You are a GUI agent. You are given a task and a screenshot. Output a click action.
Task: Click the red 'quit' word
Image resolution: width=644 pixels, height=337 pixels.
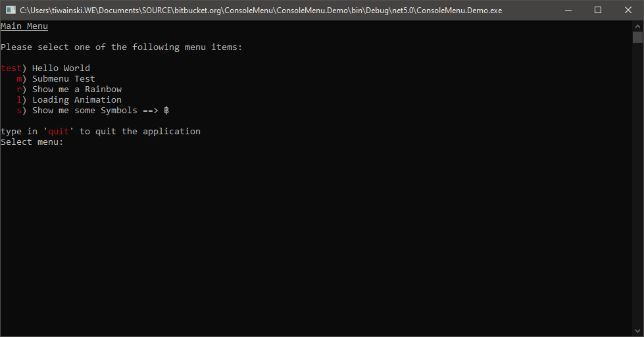click(x=59, y=132)
